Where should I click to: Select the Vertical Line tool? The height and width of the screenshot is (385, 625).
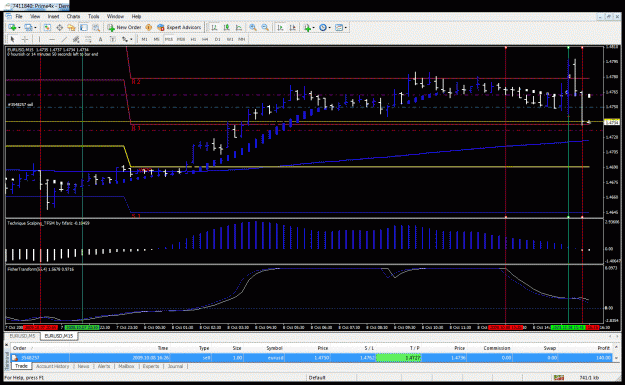(x=39, y=39)
